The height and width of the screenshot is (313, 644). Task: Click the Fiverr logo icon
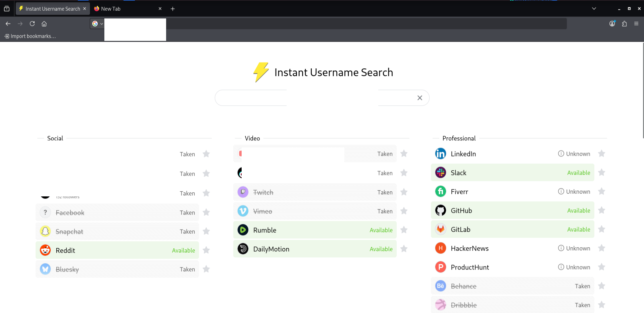click(x=441, y=191)
